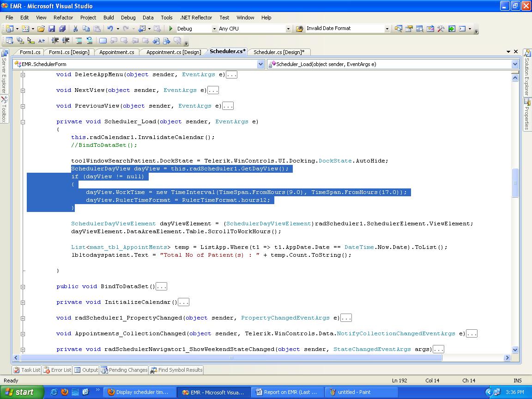
Task: Click the Save All toolbar icon
Action: click(61, 29)
